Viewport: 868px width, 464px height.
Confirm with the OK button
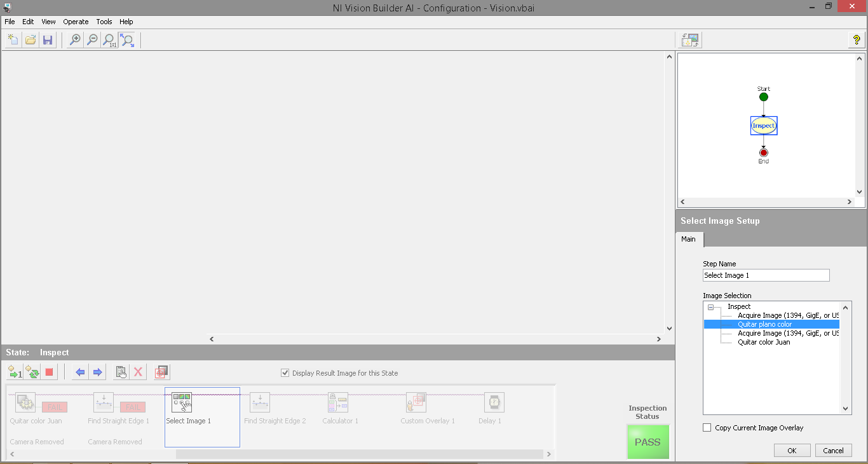tap(792, 450)
